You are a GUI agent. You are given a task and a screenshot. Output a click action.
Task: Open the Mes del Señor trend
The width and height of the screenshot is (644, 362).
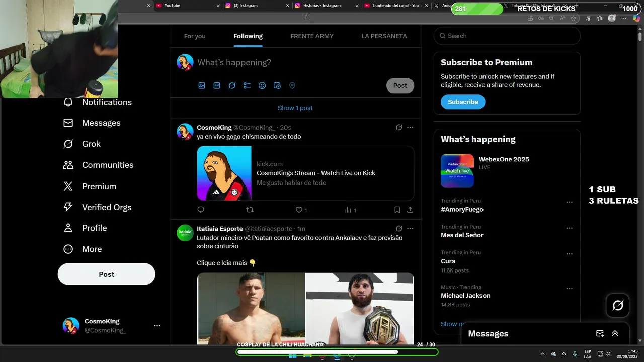[462, 235]
